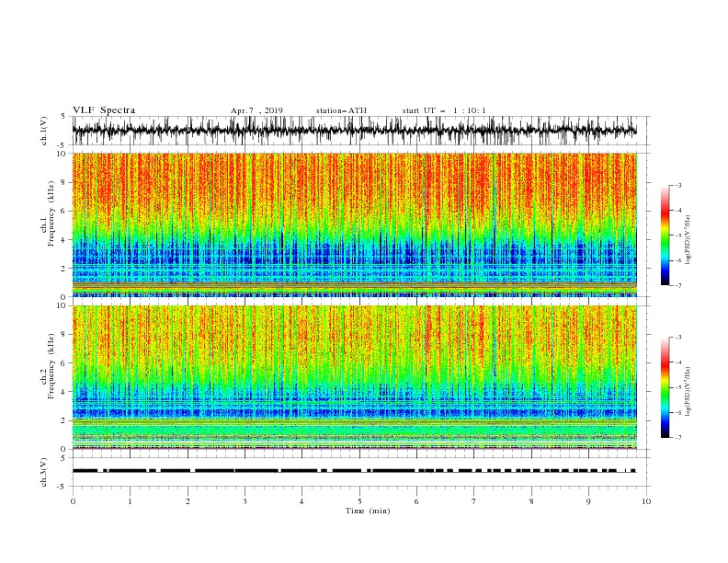Image resolution: width=728 pixels, height=563 pixels.
Task: Click the ch.2 colorbar "log(PSD)(V²/Hz)" label
Action: pyautogui.click(x=688, y=392)
